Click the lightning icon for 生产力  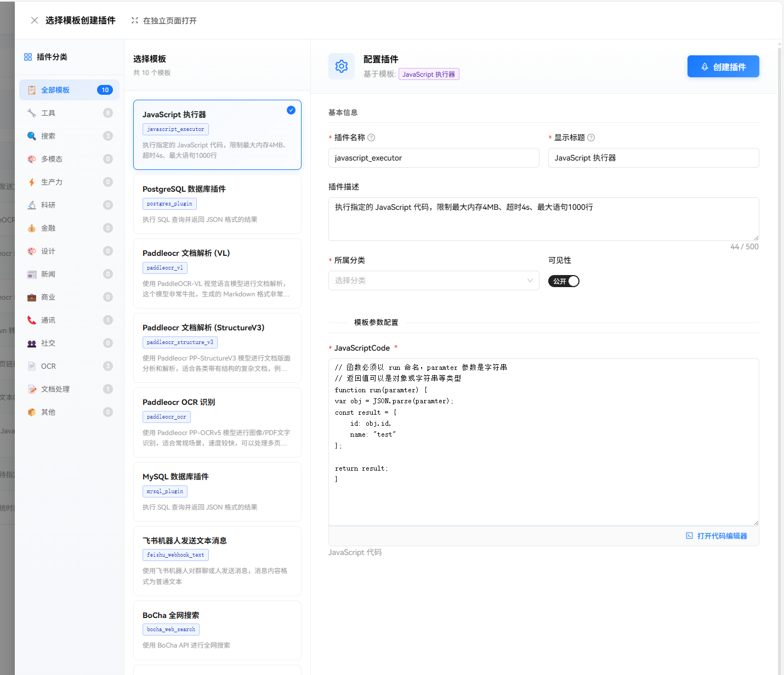point(32,182)
